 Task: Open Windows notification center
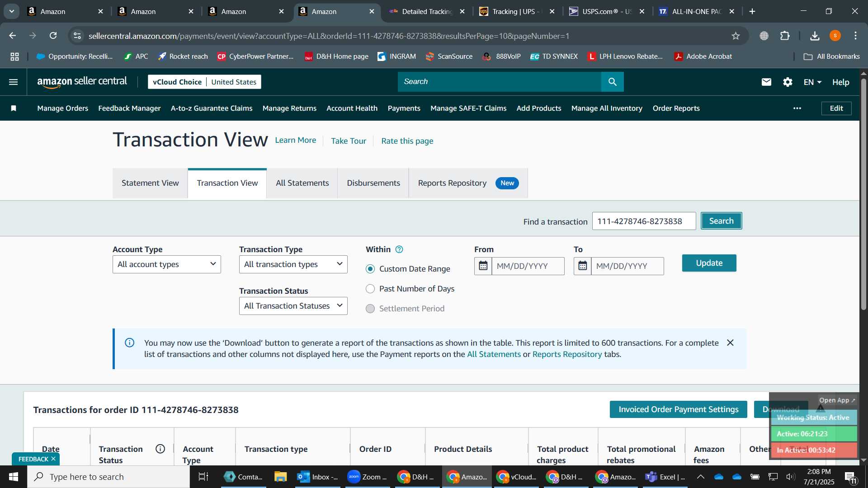tap(850, 477)
